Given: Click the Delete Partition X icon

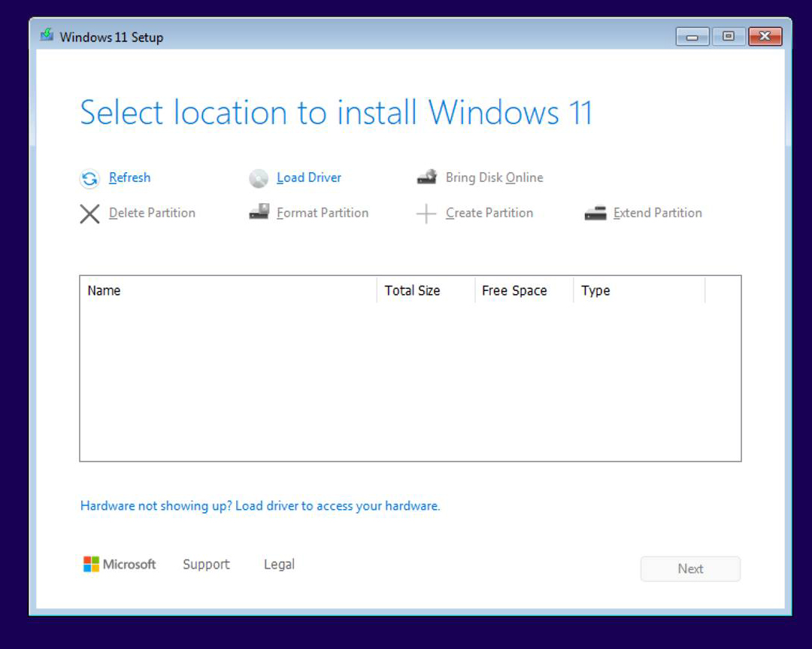Looking at the screenshot, I should pyautogui.click(x=89, y=214).
